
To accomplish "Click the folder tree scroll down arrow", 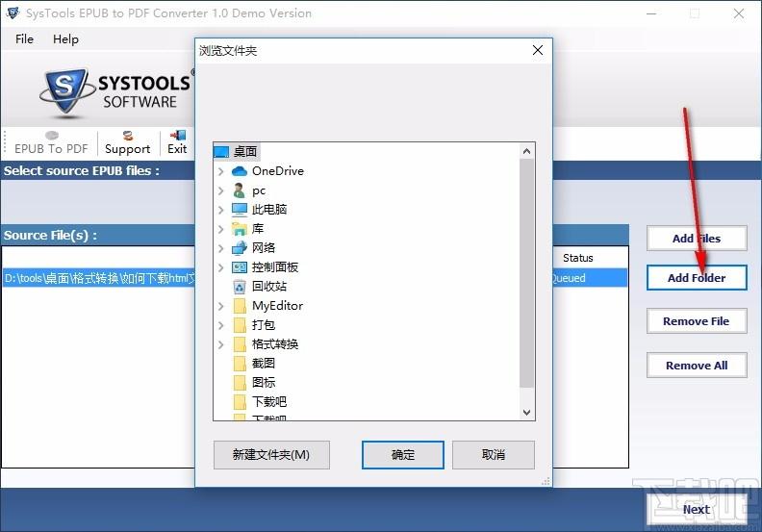I will tap(527, 413).
